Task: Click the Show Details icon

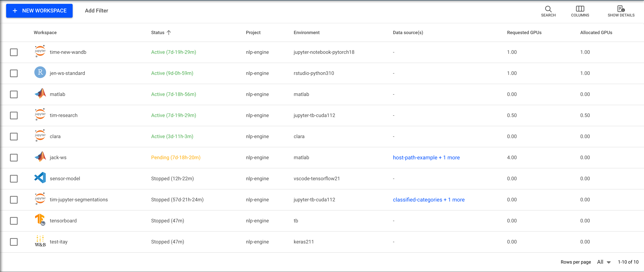Action: pyautogui.click(x=621, y=9)
